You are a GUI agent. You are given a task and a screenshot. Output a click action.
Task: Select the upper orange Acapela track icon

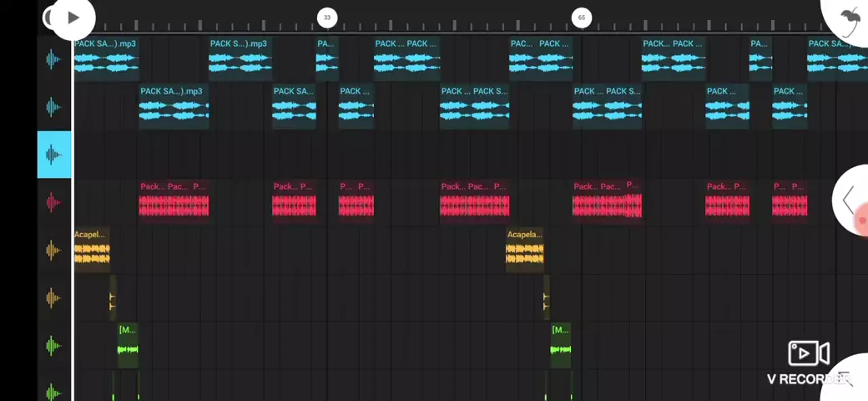pos(53,250)
